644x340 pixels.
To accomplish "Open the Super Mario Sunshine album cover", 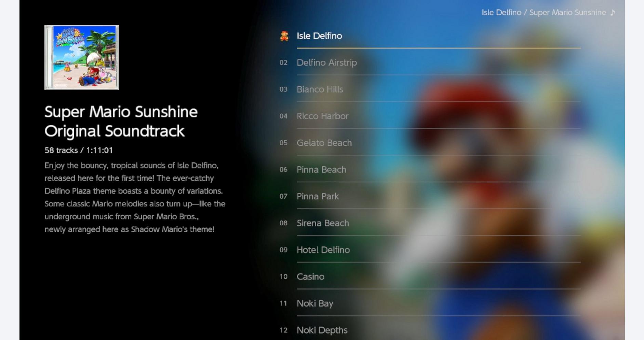I will pyautogui.click(x=82, y=57).
